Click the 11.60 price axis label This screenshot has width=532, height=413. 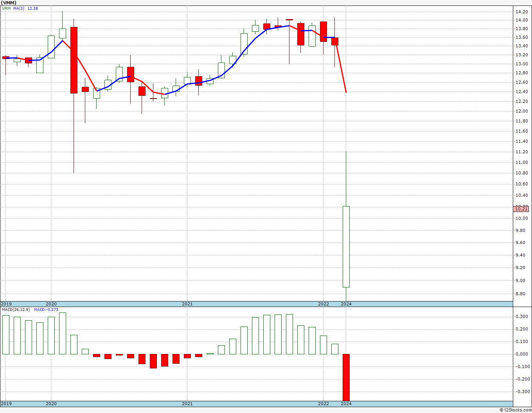tap(521, 131)
